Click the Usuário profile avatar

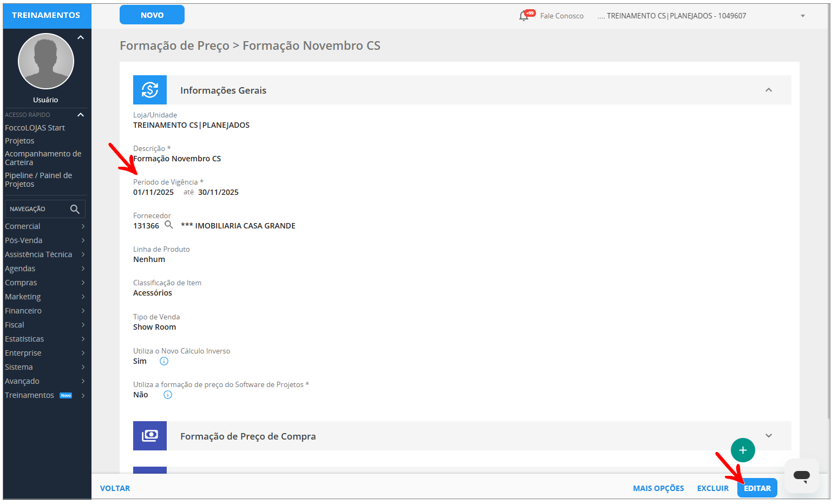click(45, 61)
